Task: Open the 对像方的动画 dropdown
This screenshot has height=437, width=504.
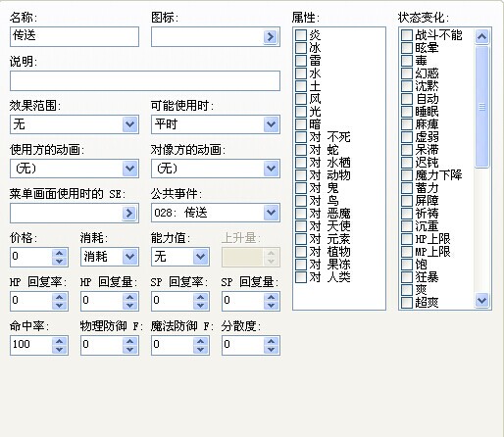Action: (271, 169)
